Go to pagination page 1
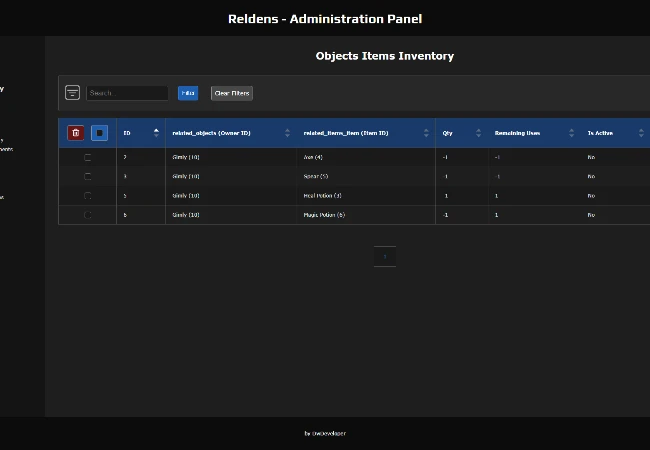This screenshot has height=450, width=650. pyautogui.click(x=385, y=256)
